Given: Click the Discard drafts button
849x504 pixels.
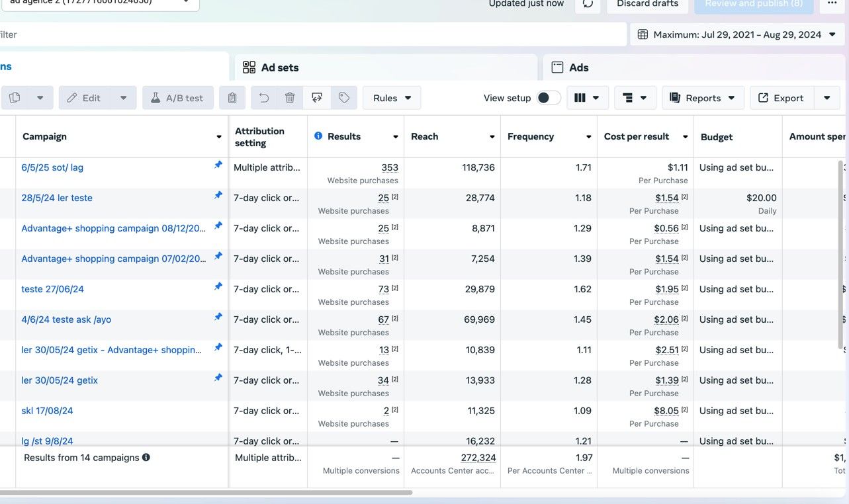Looking at the screenshot, I should click(647, 4).
